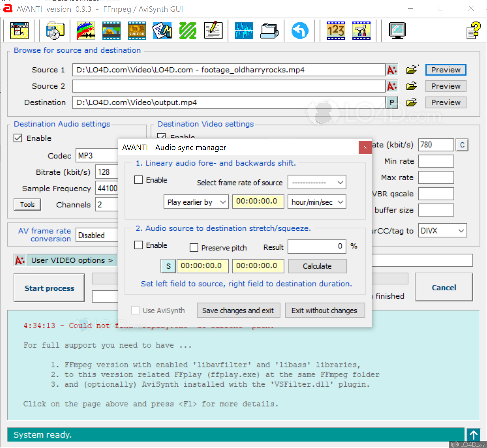The image size is (487, 448).
Task: Click the red A icon near User VIDEO options
Action: click(x=20, y=260)
